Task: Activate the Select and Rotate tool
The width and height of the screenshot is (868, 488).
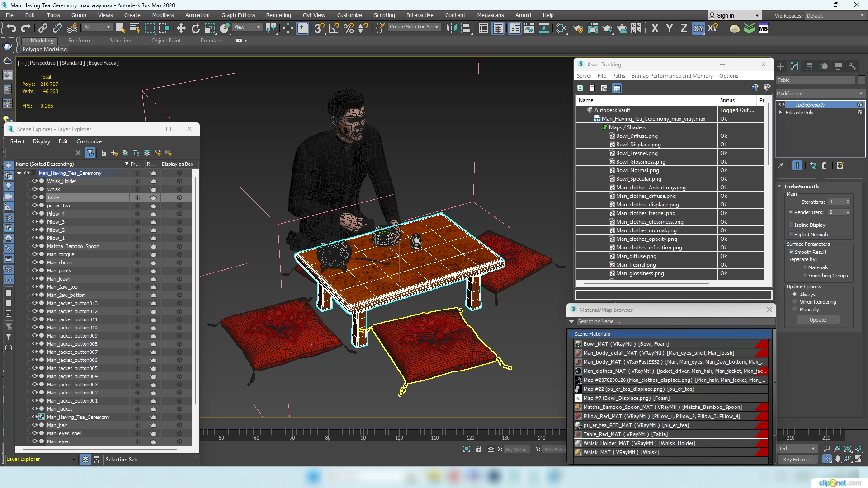Action: (196, 28)
